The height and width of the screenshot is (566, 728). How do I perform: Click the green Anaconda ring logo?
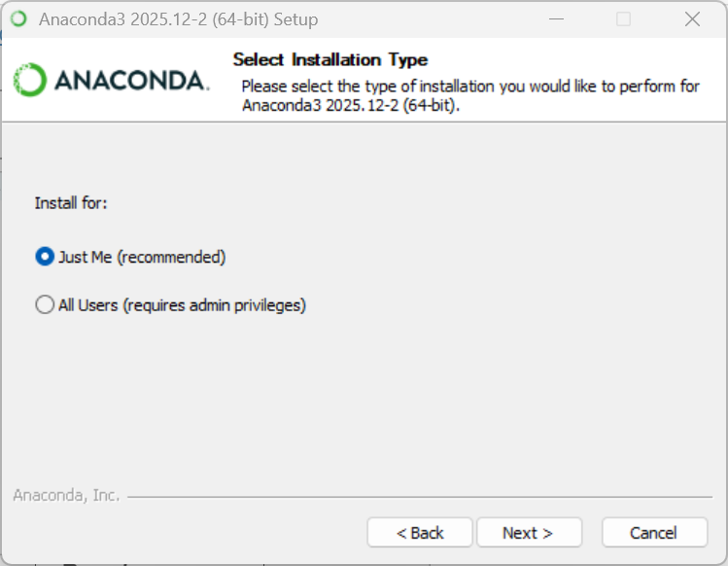coord(29,80)
